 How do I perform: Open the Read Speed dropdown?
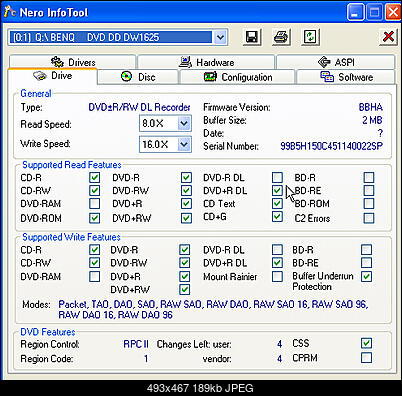tap(184, 124)
